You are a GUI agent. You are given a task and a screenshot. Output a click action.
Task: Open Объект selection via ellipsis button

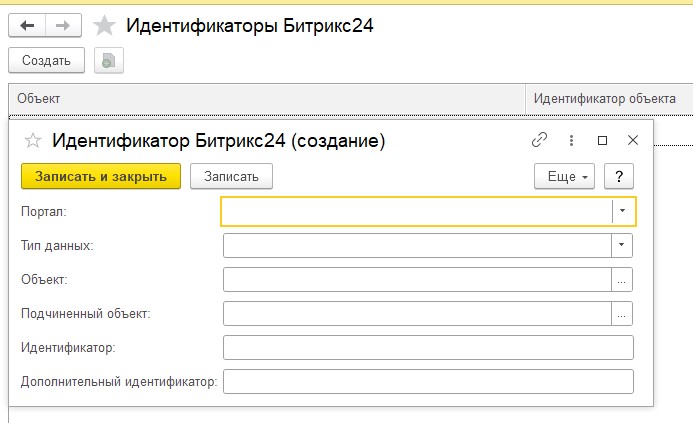(622, 281)
